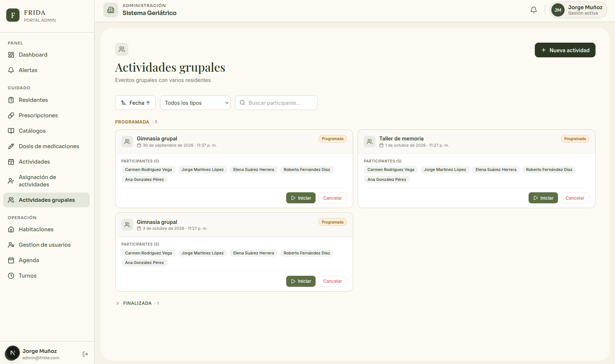The width and height of the screenshot is (615, 364).
Task: Cancel the 3 de octubre Gimnasia grupal
Action: (333, 281)
